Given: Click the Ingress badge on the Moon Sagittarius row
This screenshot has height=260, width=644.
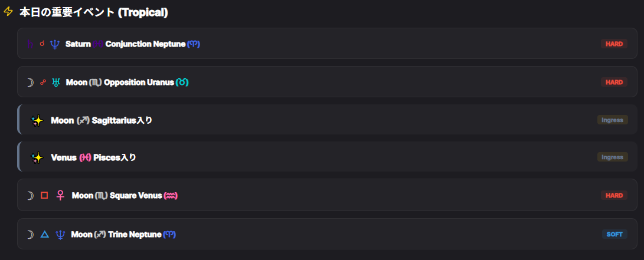Looking at the screenshot, I should [612, 120].
